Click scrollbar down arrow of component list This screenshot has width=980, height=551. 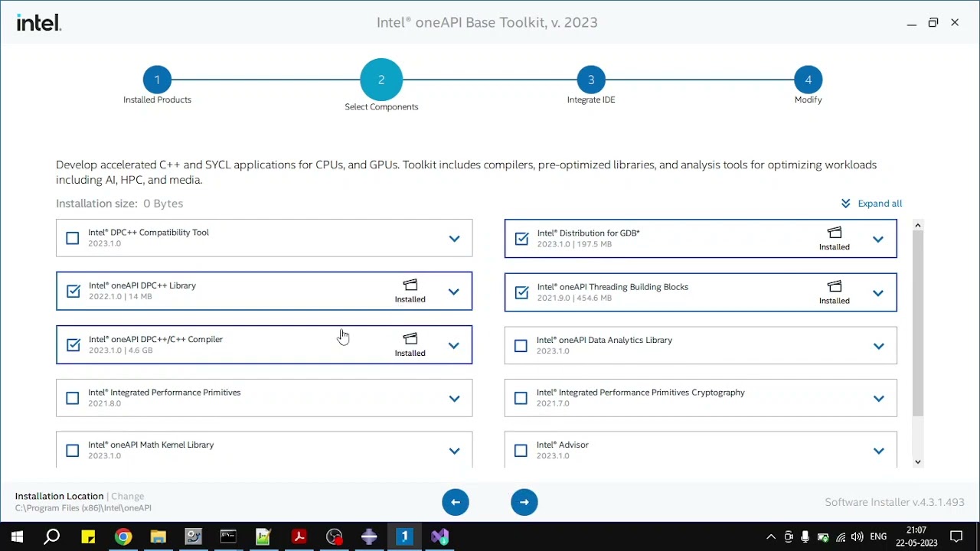click(x=918, y=461)
